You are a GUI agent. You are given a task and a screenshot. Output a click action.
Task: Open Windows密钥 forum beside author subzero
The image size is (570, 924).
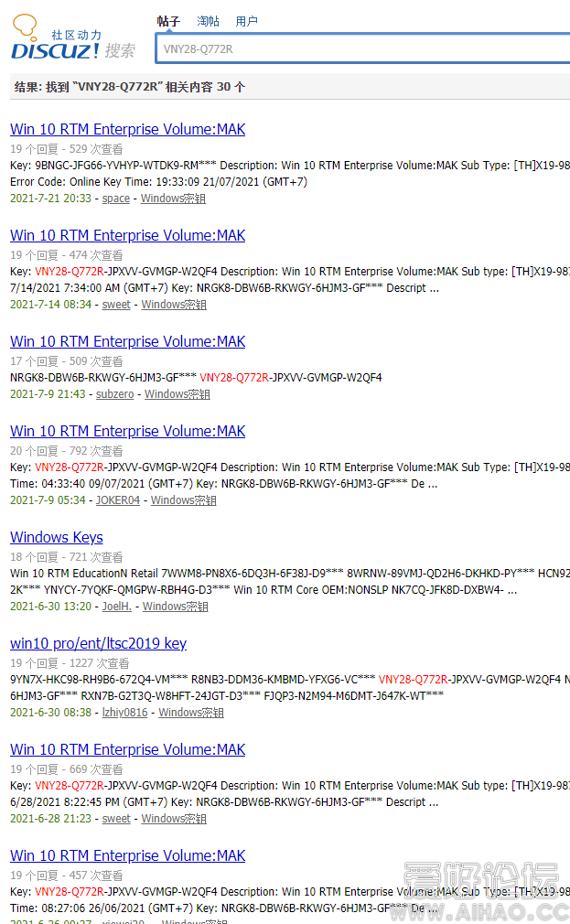point(177,394)
